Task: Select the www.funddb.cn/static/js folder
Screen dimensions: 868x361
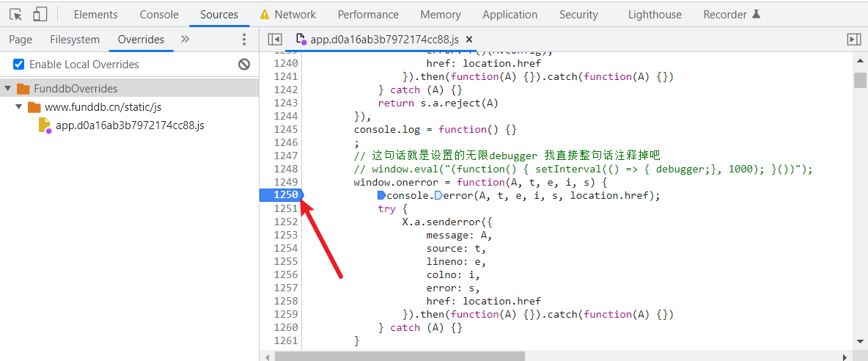Action: click(103, 107)
